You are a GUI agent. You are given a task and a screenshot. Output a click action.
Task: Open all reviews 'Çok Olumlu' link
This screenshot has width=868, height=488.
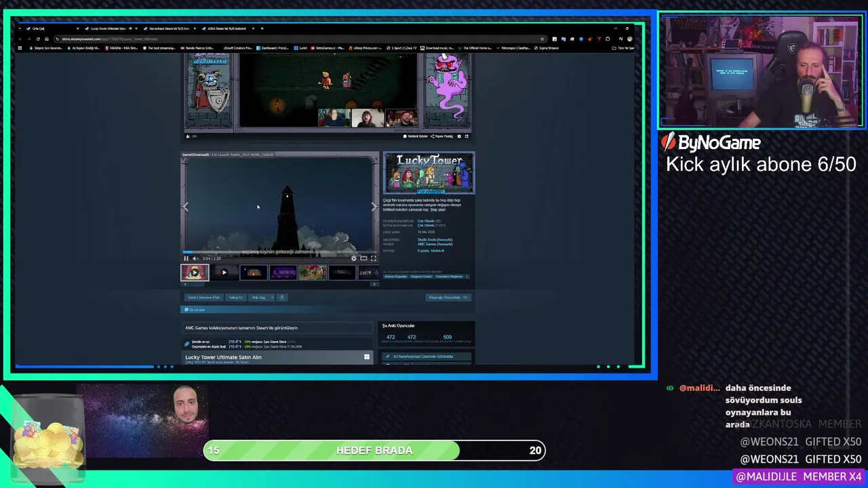(426, 226)
